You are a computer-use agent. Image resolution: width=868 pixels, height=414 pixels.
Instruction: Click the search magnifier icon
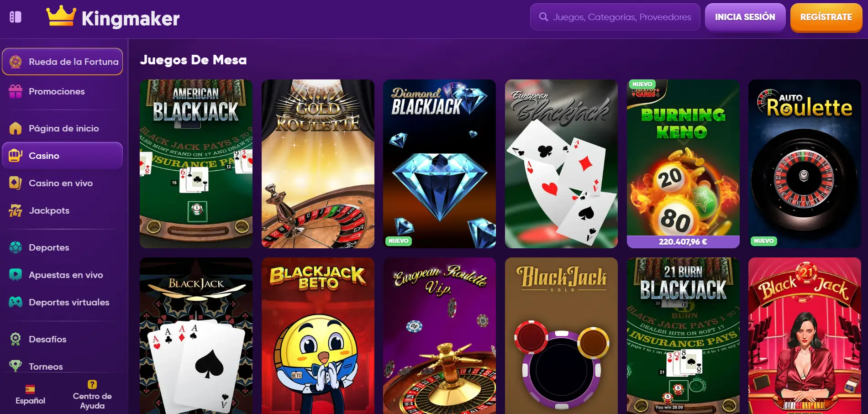[x=543, y=17]
